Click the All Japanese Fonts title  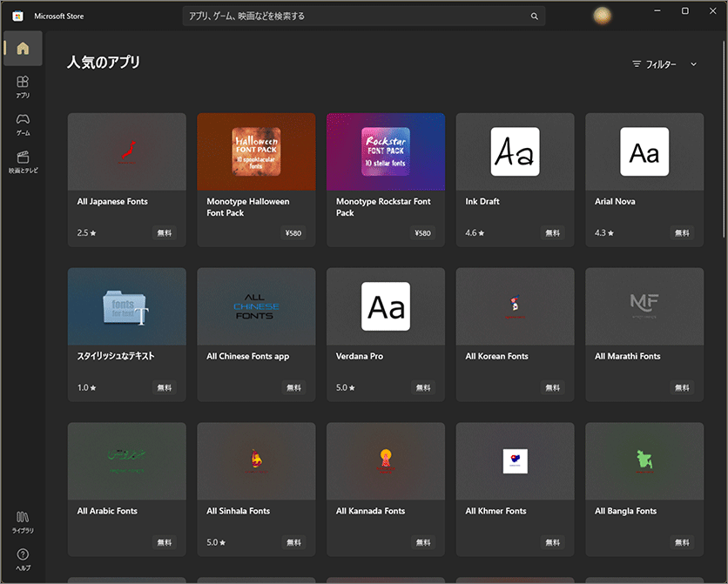pyautogui.click(x=112, y=201)
